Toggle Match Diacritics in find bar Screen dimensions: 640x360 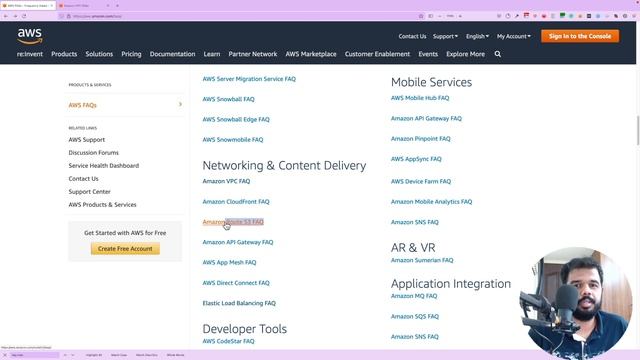tap(147, 355)
